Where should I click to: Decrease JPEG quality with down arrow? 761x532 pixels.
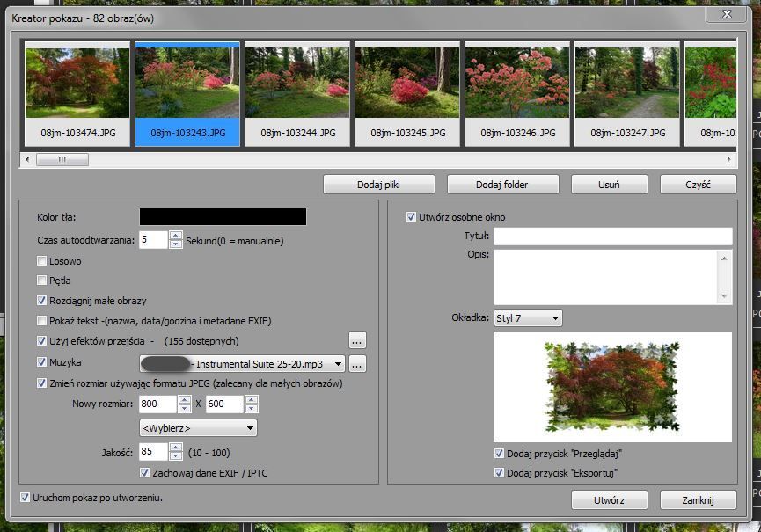(176, 455)
